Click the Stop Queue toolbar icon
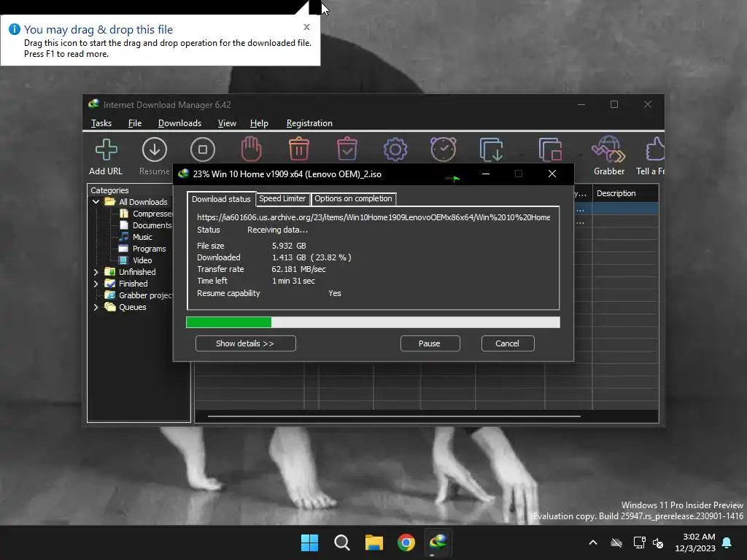Viewport: 747px width, 560px height. click(550, 149)
